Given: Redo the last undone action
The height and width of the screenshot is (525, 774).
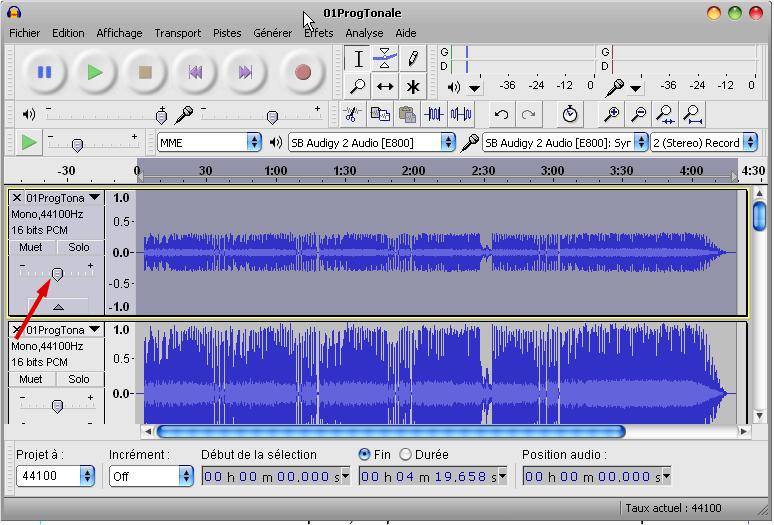Looking at the screenshot, I should coord(529,114).
